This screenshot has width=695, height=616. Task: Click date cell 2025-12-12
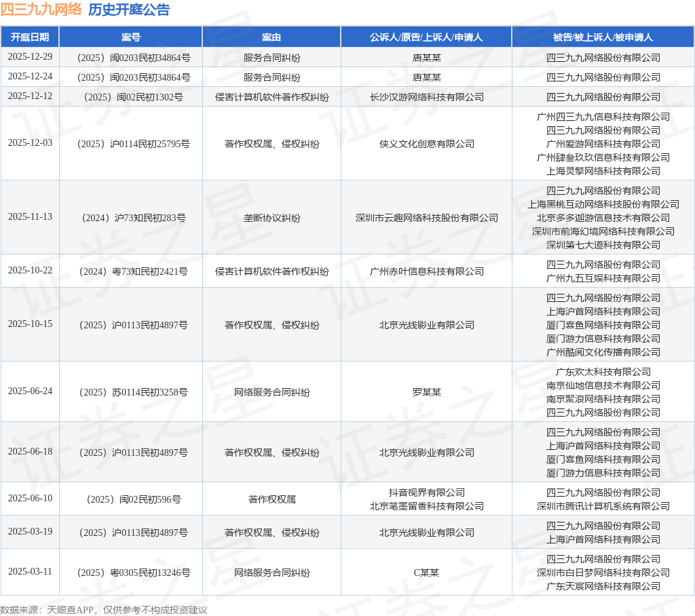30,96
